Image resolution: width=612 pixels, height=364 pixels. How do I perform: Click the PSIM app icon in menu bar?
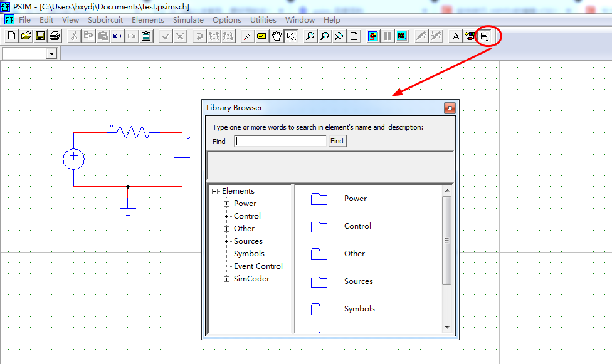(x=9, y=20)
